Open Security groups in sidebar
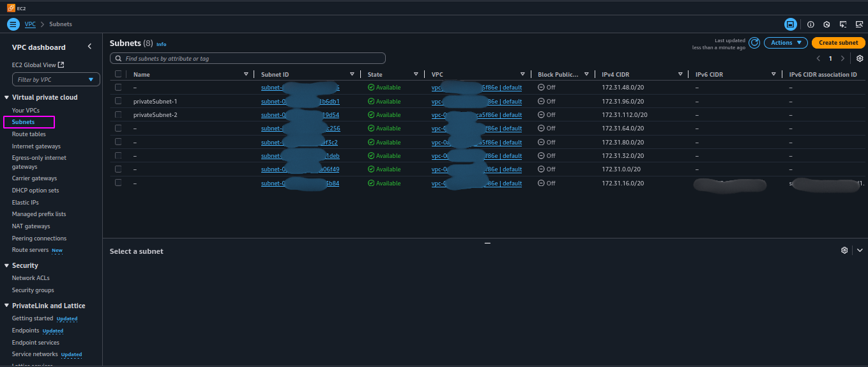The height and width of the screenshot is (367, 868). coord(33,290)
